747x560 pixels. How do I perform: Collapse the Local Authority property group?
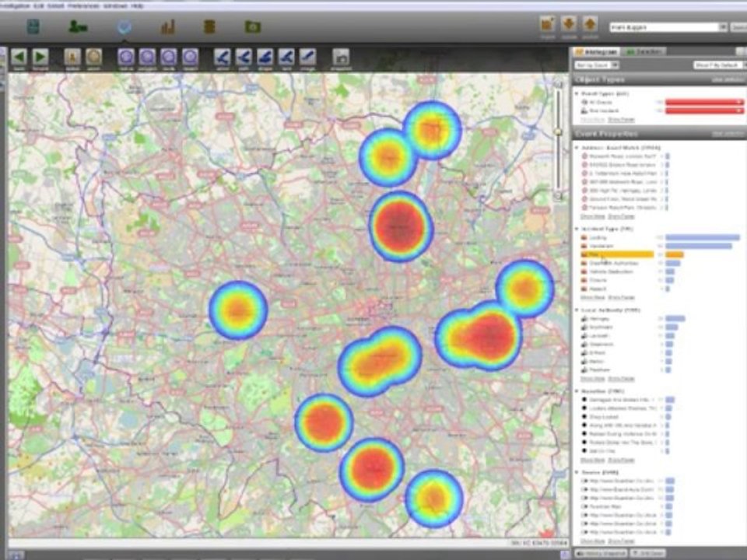click(x=577, y=310)
